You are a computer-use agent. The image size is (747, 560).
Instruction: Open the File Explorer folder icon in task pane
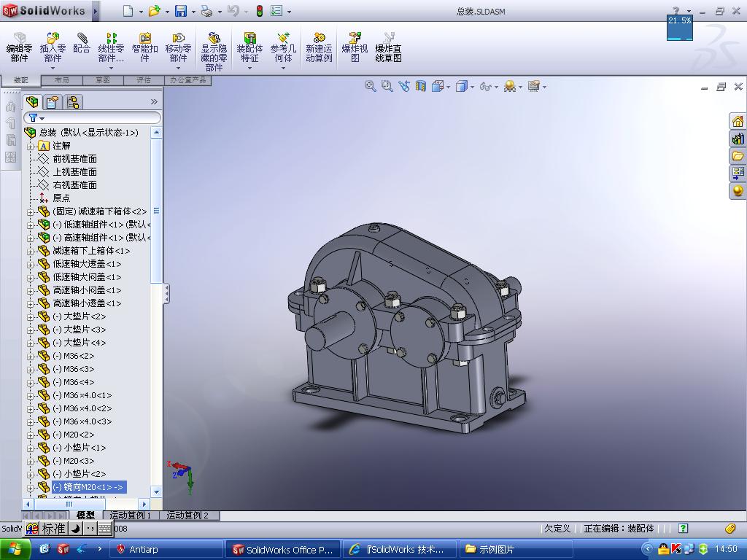738,156
